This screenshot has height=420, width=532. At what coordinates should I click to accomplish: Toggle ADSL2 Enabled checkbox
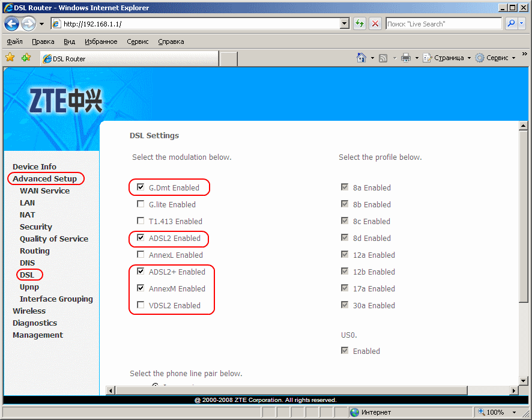pos(141,238)
